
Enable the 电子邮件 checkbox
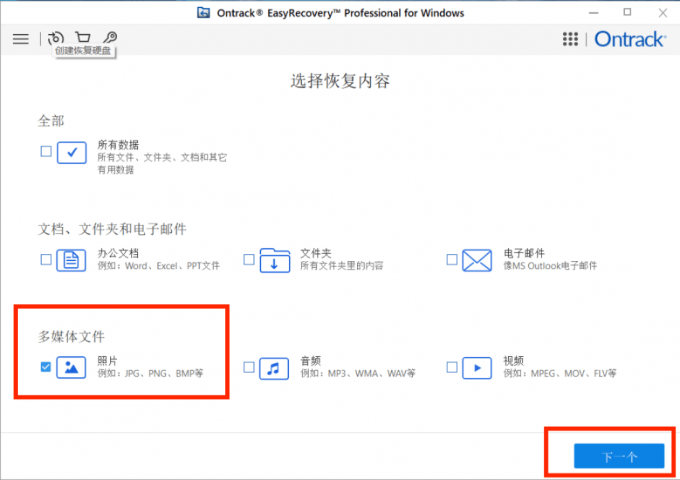pos(452,260)
